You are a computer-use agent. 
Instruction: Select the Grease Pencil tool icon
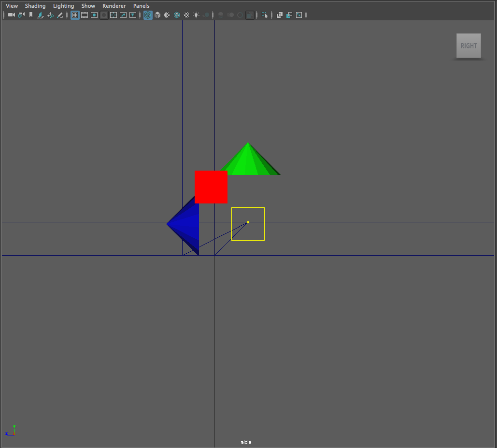pos(59,15)
